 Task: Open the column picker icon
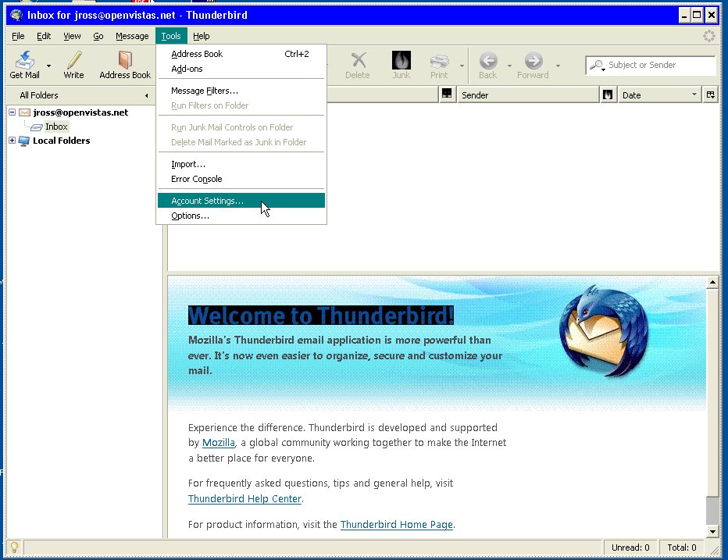click(710, 95)
